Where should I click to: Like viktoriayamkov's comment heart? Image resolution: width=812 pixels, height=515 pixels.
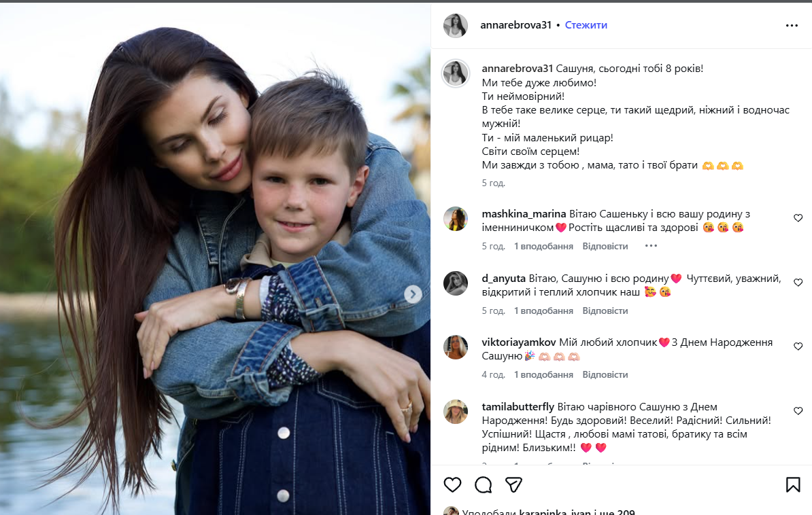(798, 347)
